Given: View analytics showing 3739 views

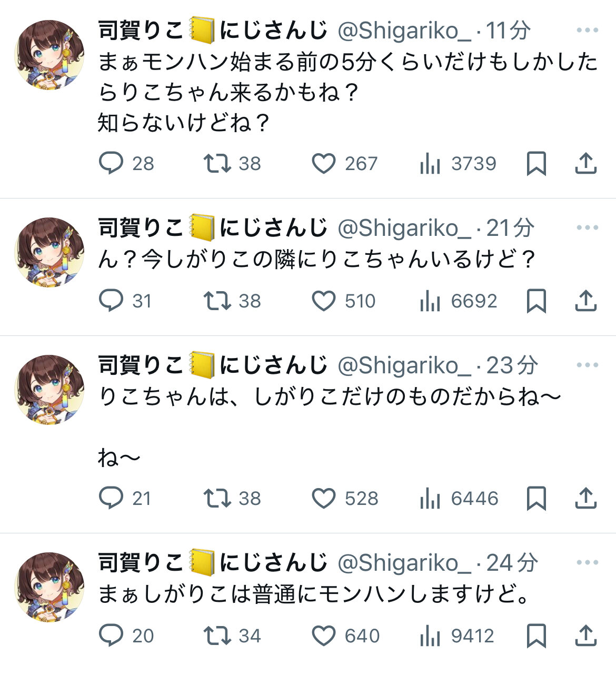Looking at the screenshot, I should pos(430,164).
